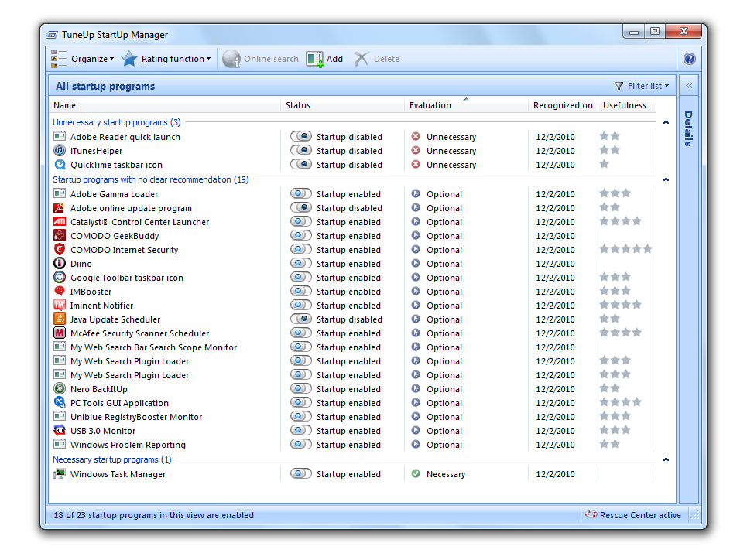Sort by the Recognized on column header
Image resolution: width=747 pixels, height=560 pixels.
click(x=563, y=105)
